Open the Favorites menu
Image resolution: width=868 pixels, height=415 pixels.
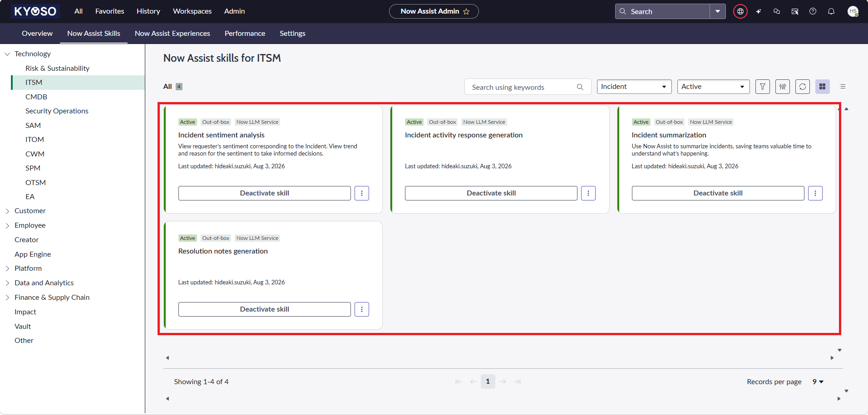pyautogui.click(x=110, y=11)
